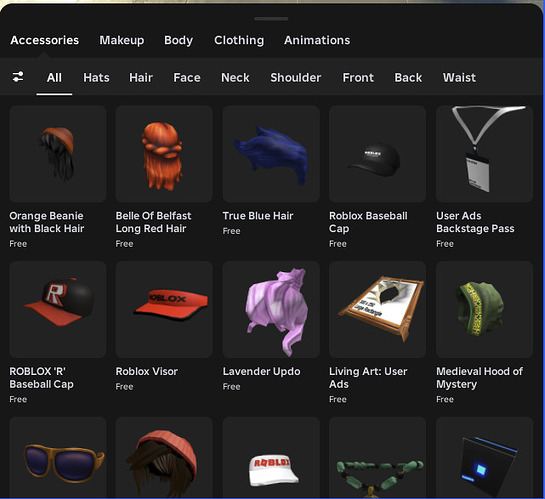Open the filter settings icon
The image size is (545, 499).
pyautogui.click(x=18, y=77)
